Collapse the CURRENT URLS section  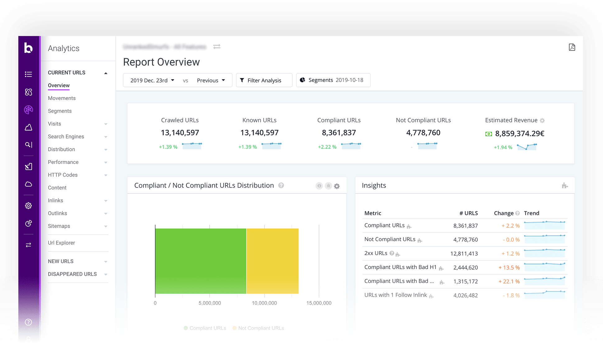[106, 73]
